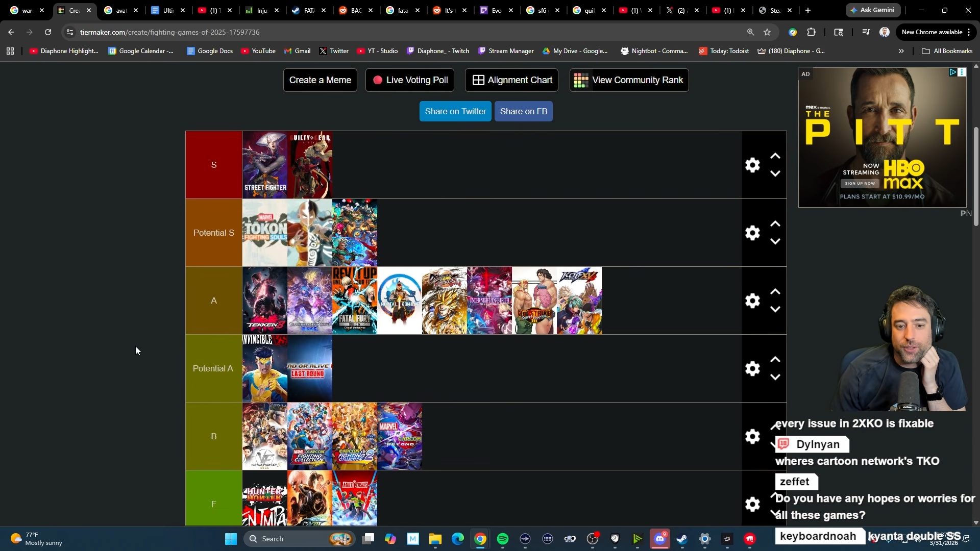The image size is (980, 551).
Task: Select the Tekken 8 thumbnail in A tier
Action: tap(264, 300)
